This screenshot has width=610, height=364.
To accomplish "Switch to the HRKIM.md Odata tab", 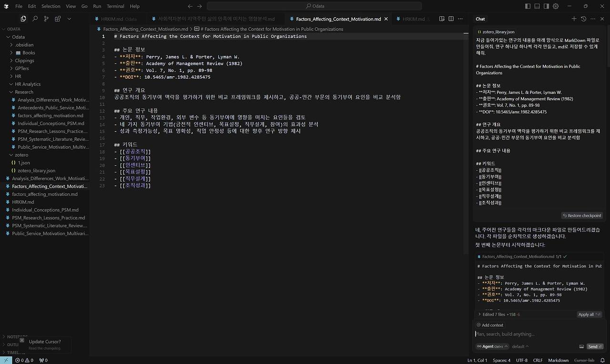I will (118, 19).
